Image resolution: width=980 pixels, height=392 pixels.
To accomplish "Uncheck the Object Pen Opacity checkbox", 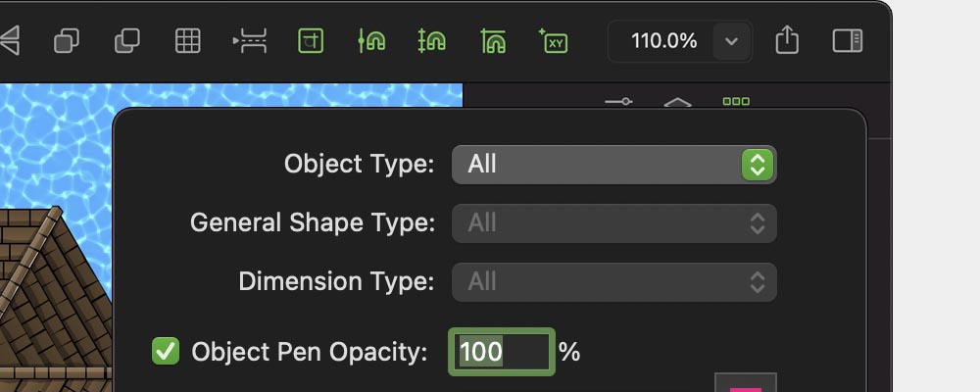I will click(166, 351).
